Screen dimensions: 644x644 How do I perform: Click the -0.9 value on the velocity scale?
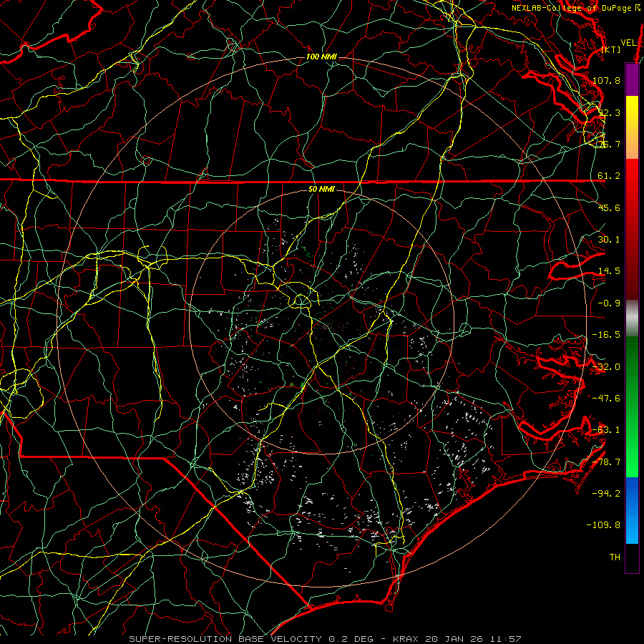609,303
